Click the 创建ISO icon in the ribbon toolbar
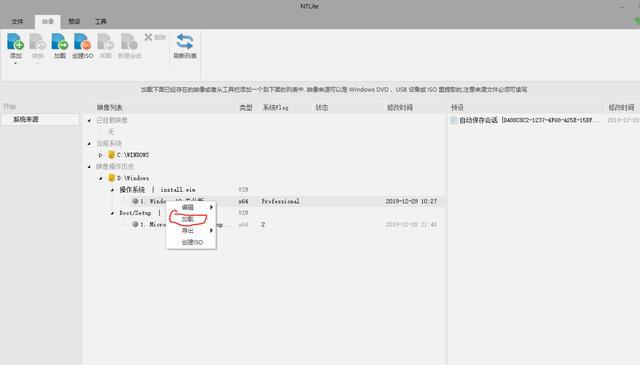The width and height of the screenshot is (640, 365). [82, 42]
